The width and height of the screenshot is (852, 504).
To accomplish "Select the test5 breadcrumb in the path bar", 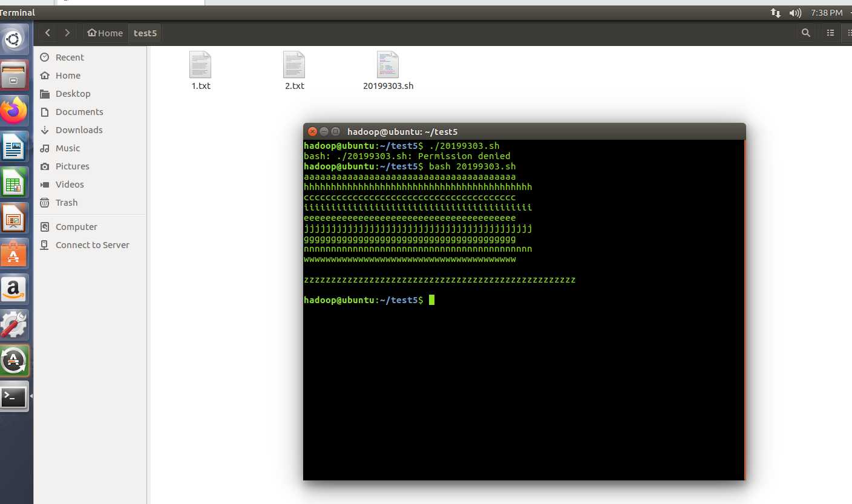I will click(x=145, y=33).
